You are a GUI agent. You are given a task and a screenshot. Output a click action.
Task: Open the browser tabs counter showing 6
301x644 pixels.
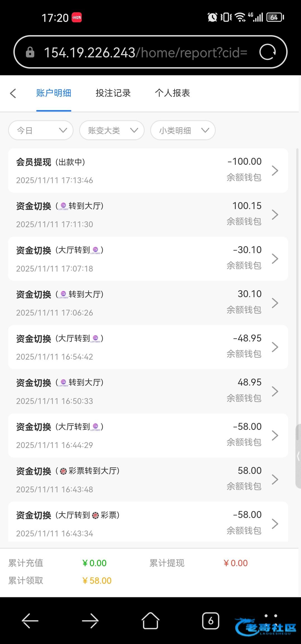[x=210, y=621]
